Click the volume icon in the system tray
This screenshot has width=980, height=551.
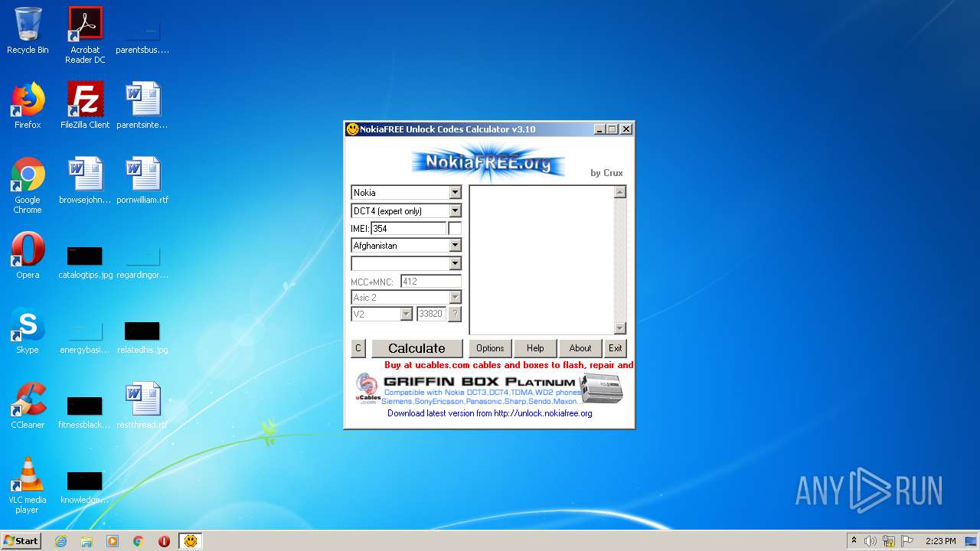pyautogui.click(x=871, y=541)
